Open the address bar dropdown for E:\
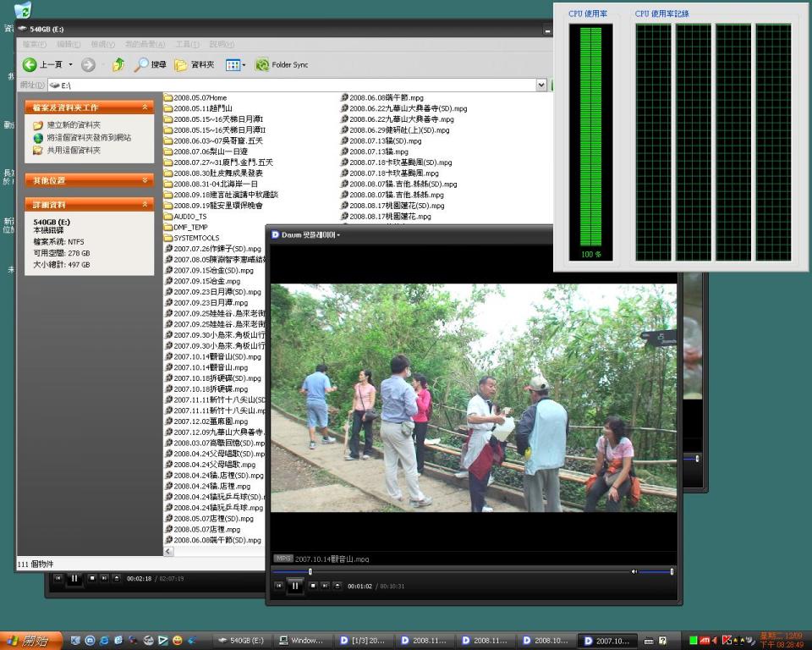The height and width of the screenshot is (650, 812). (540, 85)
